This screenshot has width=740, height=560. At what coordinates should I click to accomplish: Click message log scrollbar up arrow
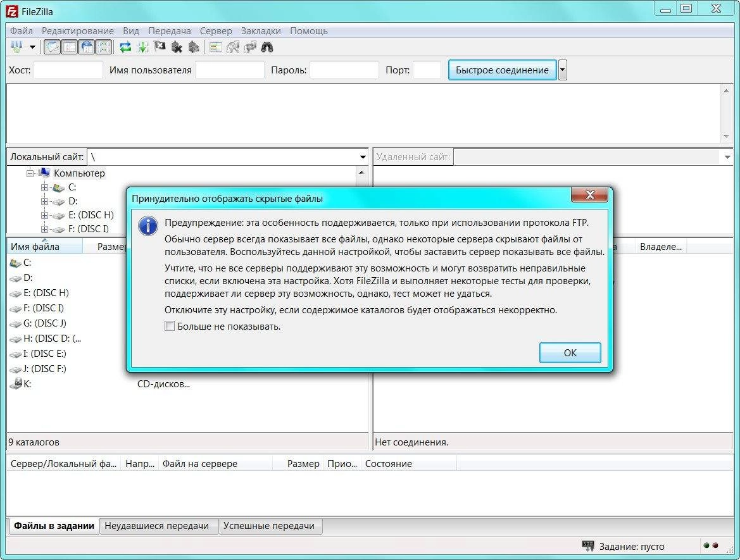(726, 91)
